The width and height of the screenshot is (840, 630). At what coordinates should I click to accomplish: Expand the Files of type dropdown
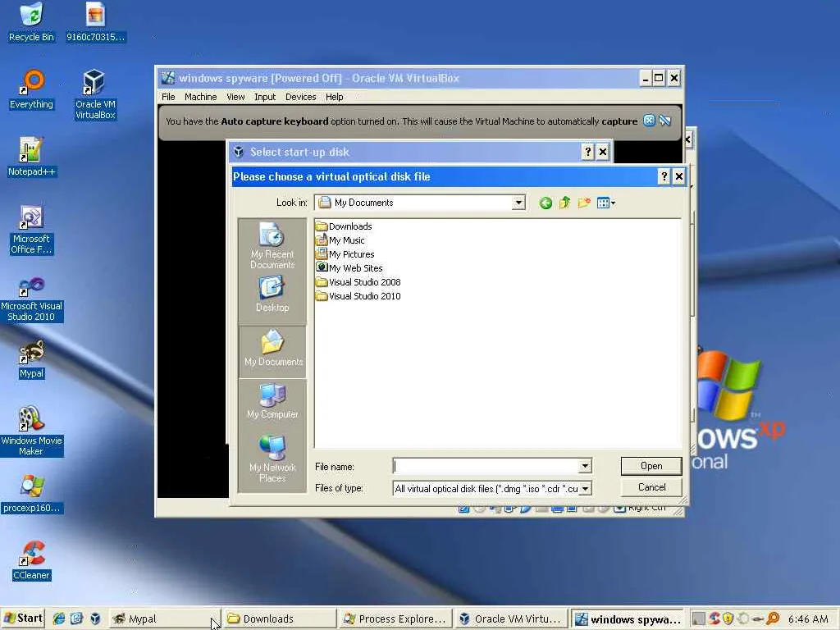click(586, 489)
